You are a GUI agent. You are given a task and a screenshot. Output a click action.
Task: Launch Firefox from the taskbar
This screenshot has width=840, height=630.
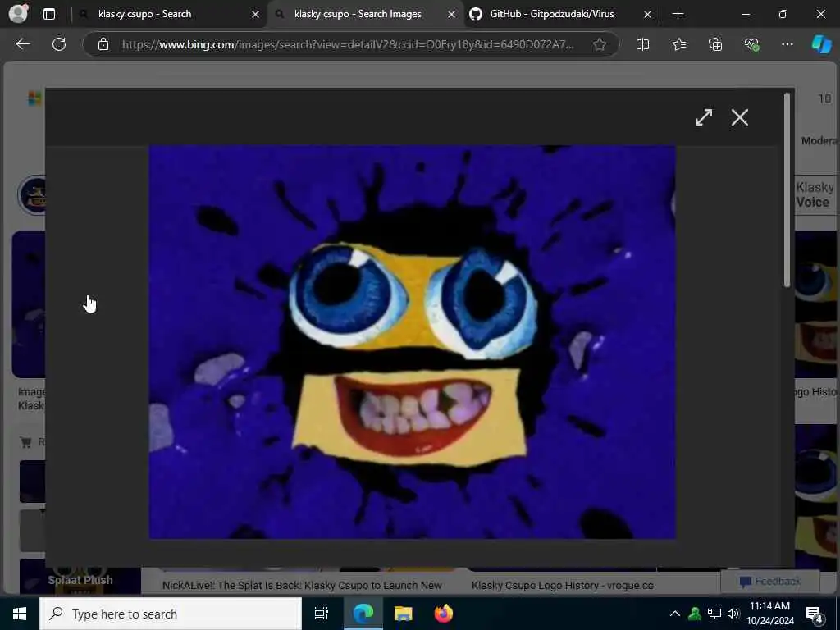pyautogui.click(x=444, y=614)
